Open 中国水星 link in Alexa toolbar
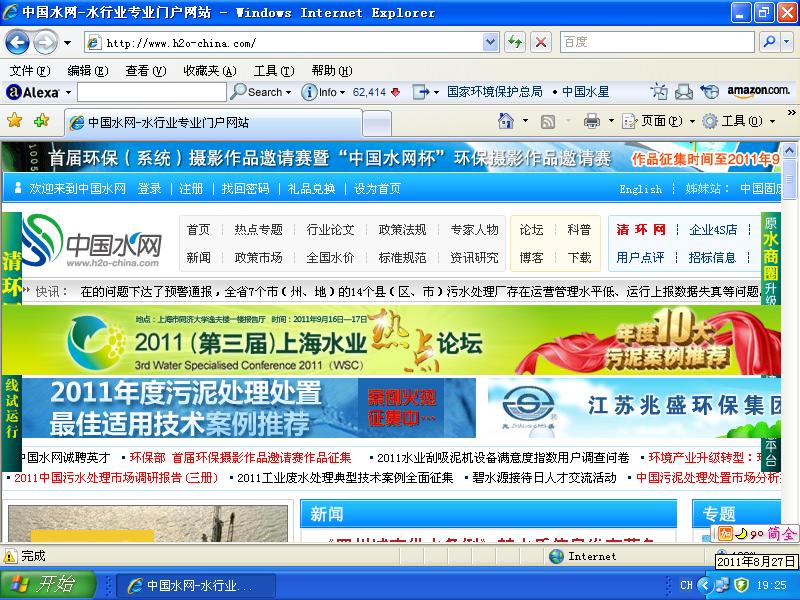 tap(585, 92)
